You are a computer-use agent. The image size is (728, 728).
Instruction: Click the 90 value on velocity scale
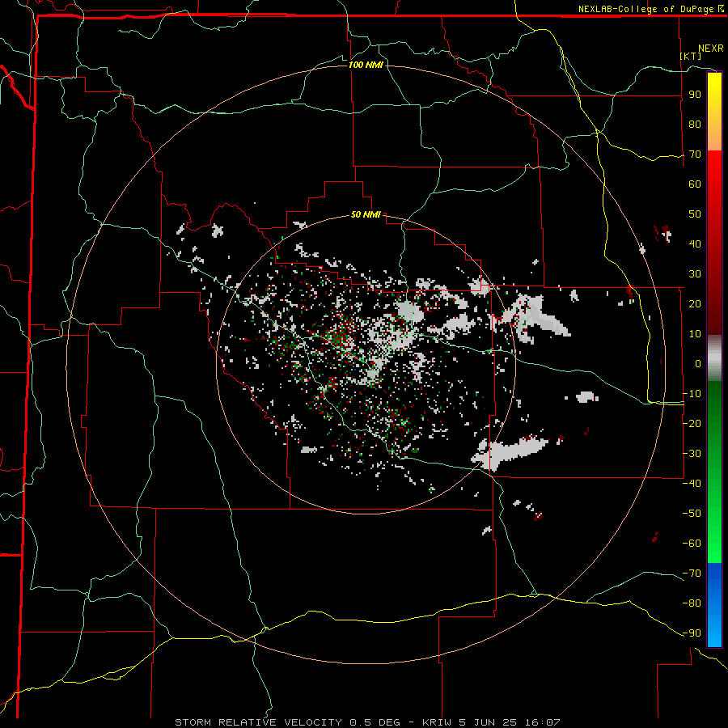click(x=695, y=95)
